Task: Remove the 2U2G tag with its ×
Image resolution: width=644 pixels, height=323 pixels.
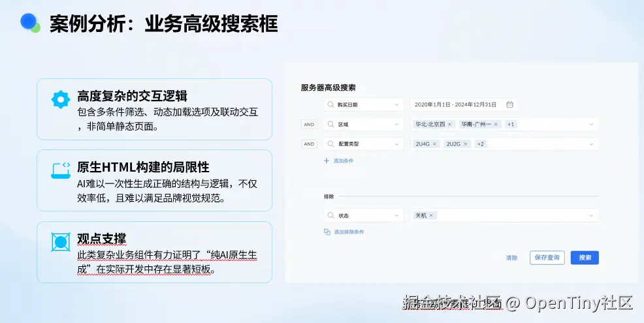Action: tap(465, 144)
